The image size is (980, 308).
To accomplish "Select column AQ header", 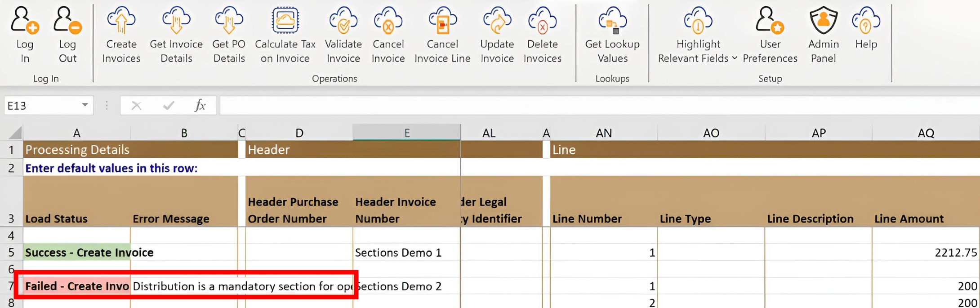I will tap(926, 133).
